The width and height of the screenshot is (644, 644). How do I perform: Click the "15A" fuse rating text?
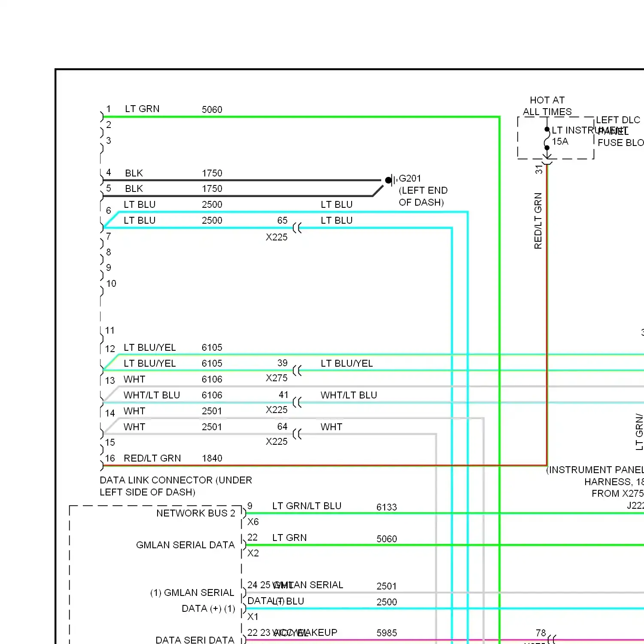560,141
